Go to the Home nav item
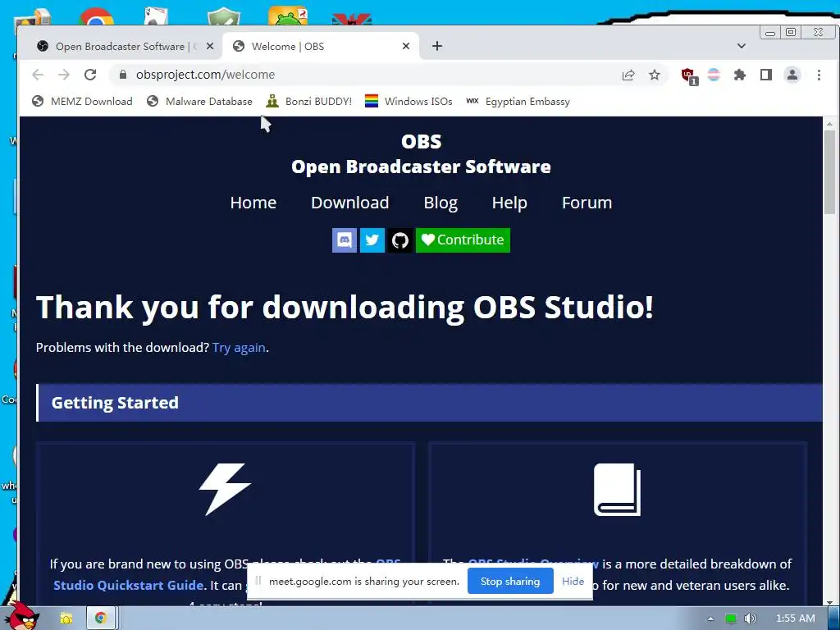The height and width of the screenshot is (630, 840). [x=253, y=203]
